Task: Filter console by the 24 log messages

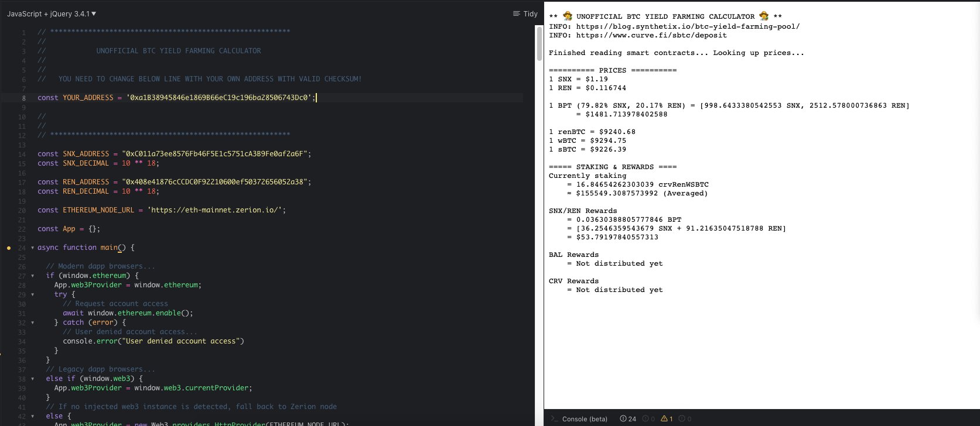Action: click(x=628, y=419)
